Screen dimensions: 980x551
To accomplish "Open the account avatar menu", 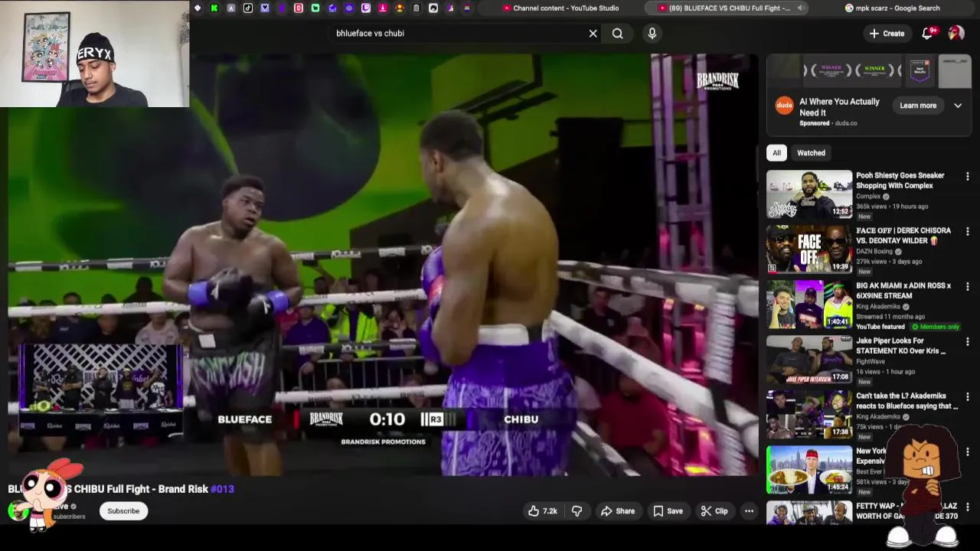I will click(x=955, y=33).
